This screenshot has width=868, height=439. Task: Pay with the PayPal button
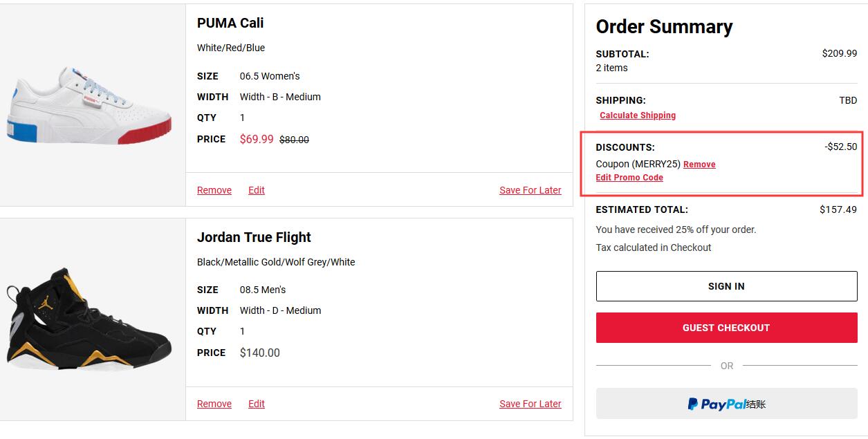726,404
